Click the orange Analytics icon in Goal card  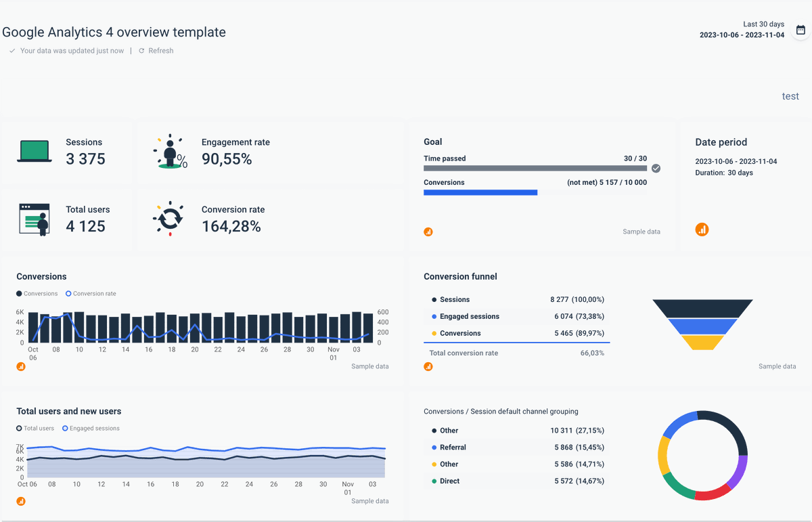tap(428, 232)
